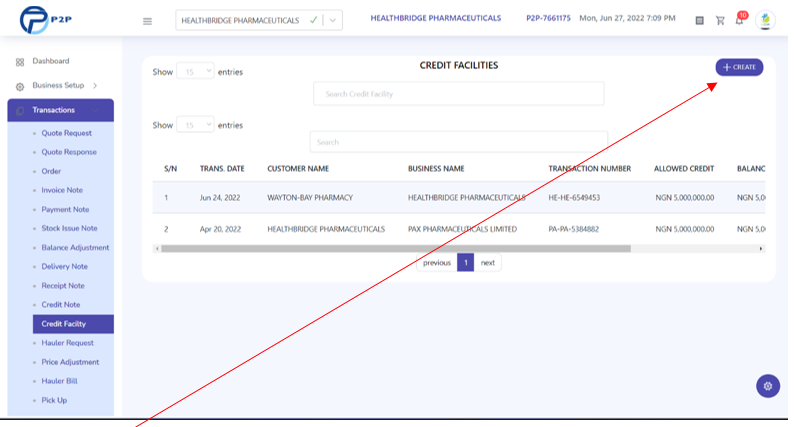
Task: Collapse the Transactions menu chevron
Action: coord(95,110)
